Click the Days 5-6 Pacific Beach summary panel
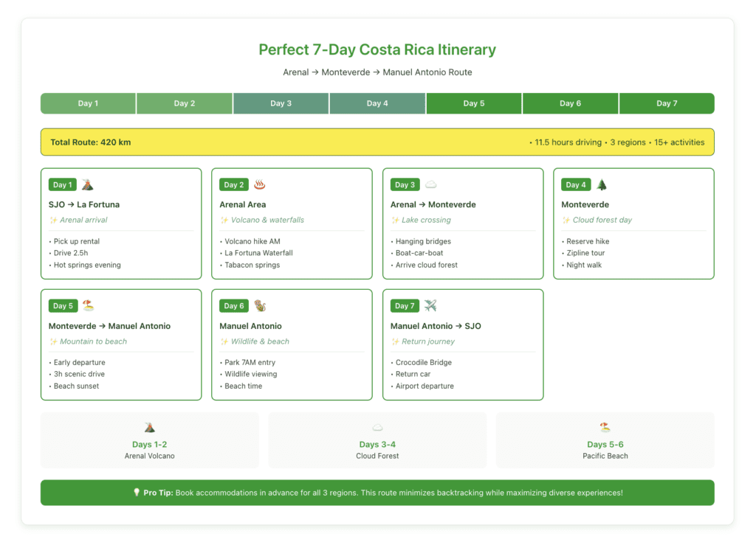Image resolution: width=756 pixels, height=551 pixels. pyautogui.click(x=605, y=440)
